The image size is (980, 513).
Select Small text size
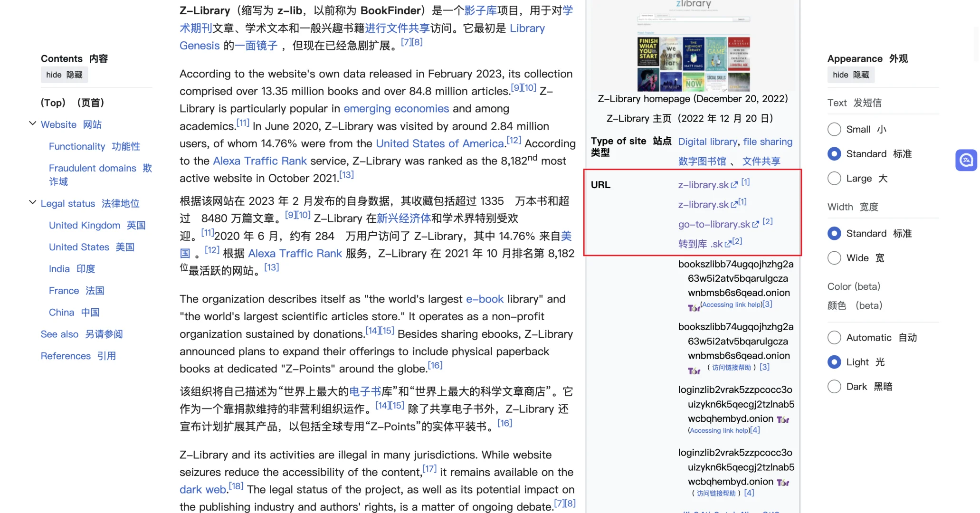click(834, 129)
